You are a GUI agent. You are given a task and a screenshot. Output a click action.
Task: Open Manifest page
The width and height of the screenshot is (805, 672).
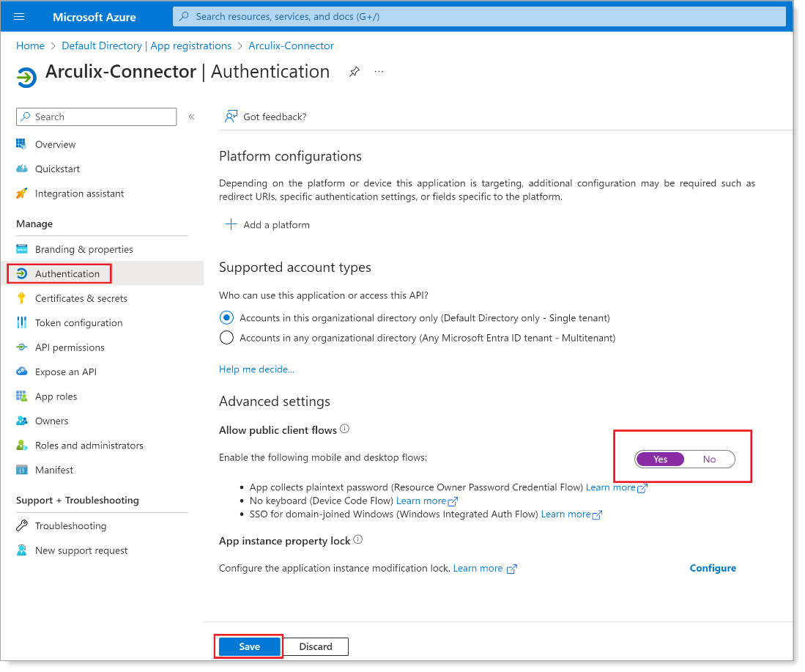54,470
